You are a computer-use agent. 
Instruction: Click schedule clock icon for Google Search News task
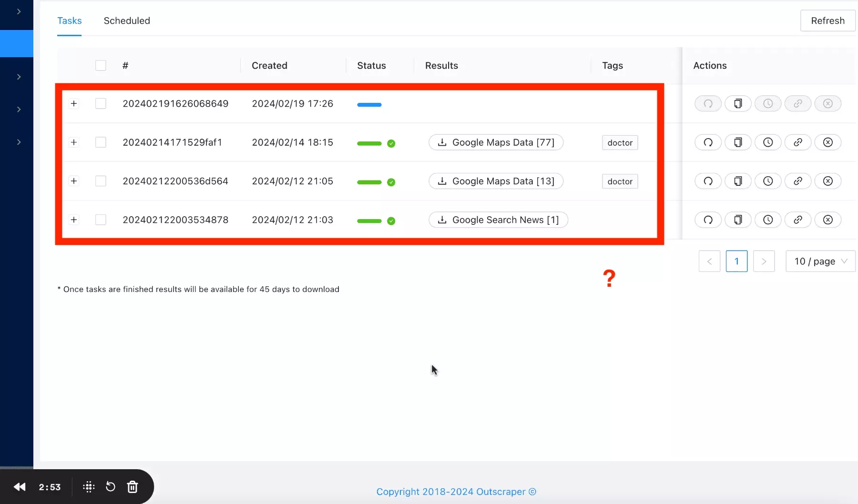click(x=768, y=220)
